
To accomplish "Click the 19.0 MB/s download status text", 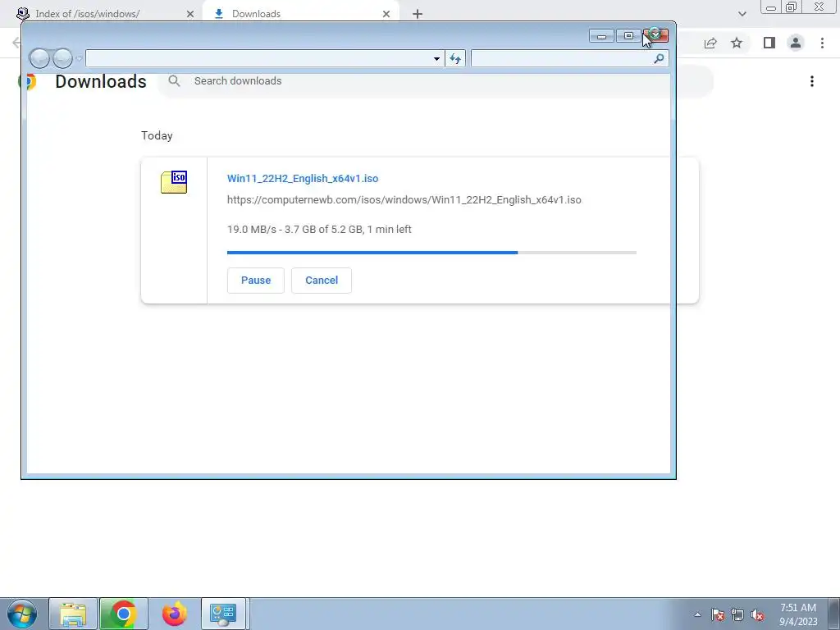I will point(319,230).
